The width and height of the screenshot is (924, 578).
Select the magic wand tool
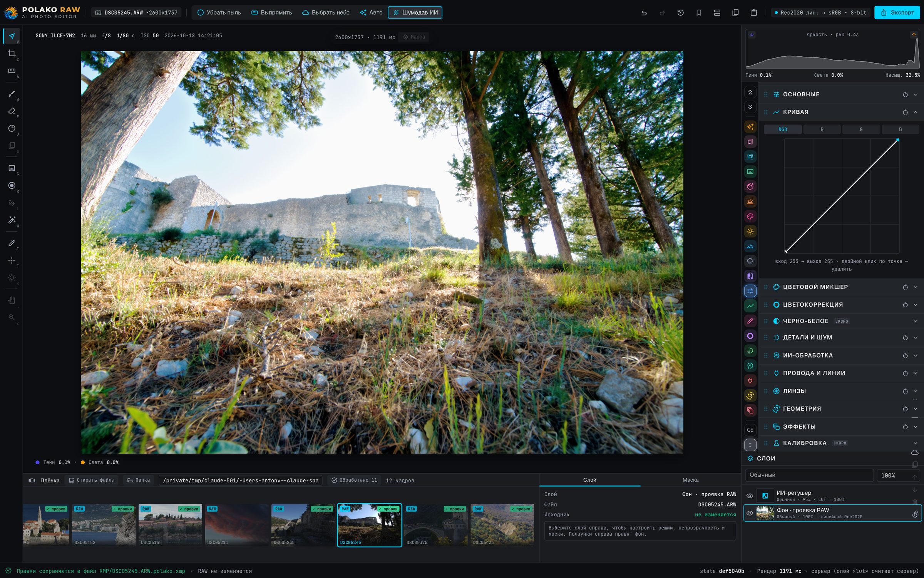tap(12, 220)
